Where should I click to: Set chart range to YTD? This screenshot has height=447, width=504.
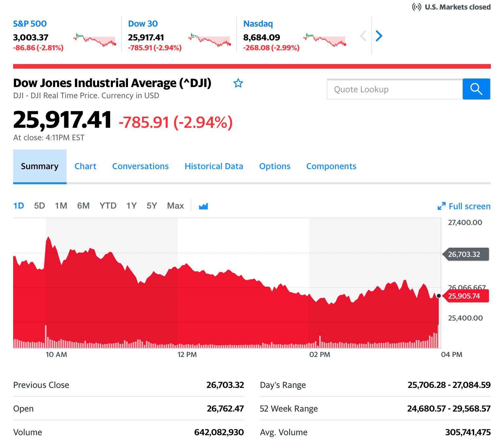(108, 206)
